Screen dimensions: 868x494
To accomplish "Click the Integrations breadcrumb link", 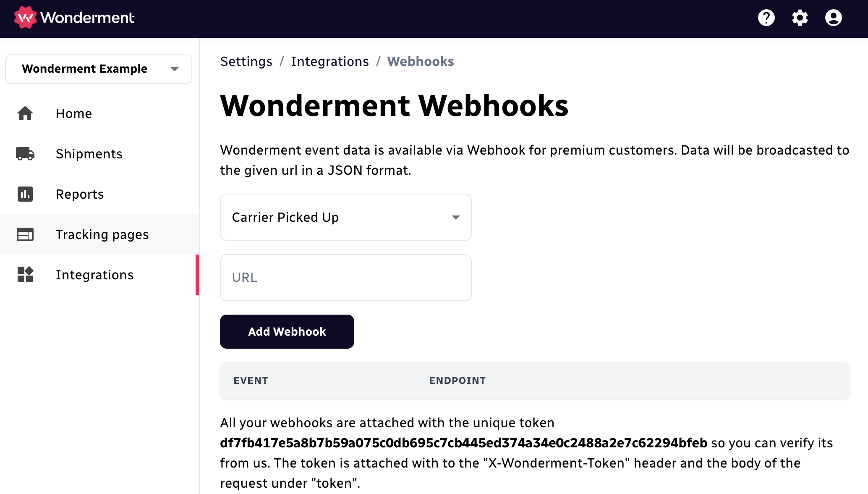I will (x=331, y=61).
